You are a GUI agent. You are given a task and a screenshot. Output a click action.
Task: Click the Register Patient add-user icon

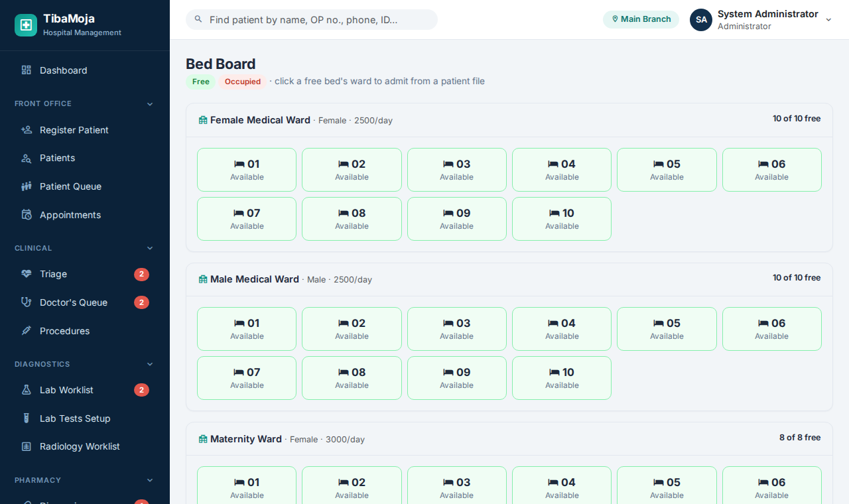pos(27,130)
